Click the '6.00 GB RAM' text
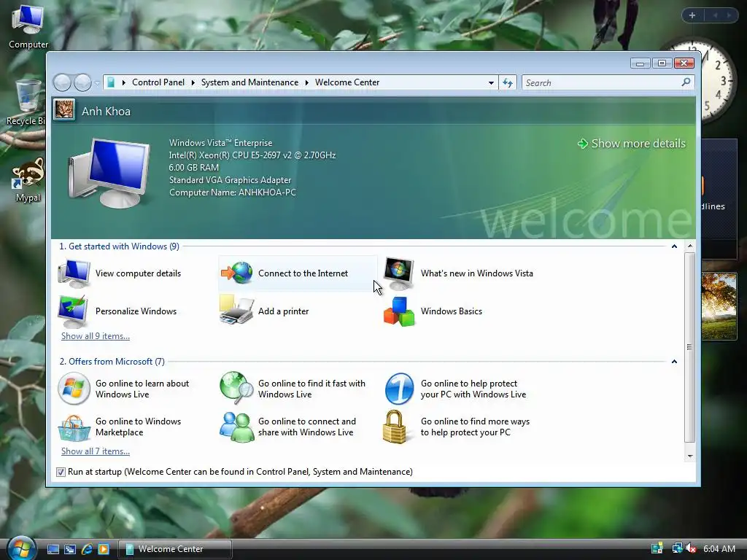Viewport: 747px width, 560px height. 194,168
